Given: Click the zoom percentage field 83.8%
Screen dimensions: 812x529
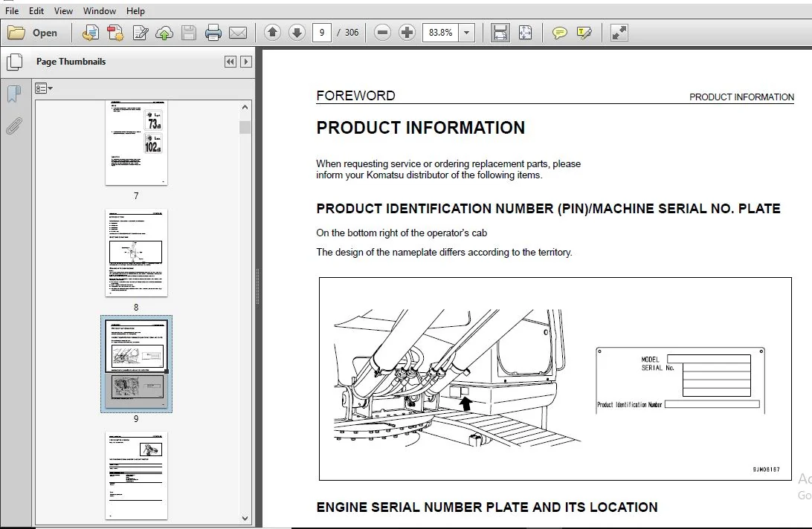Looking at the screenshot, I should [441, 33].
